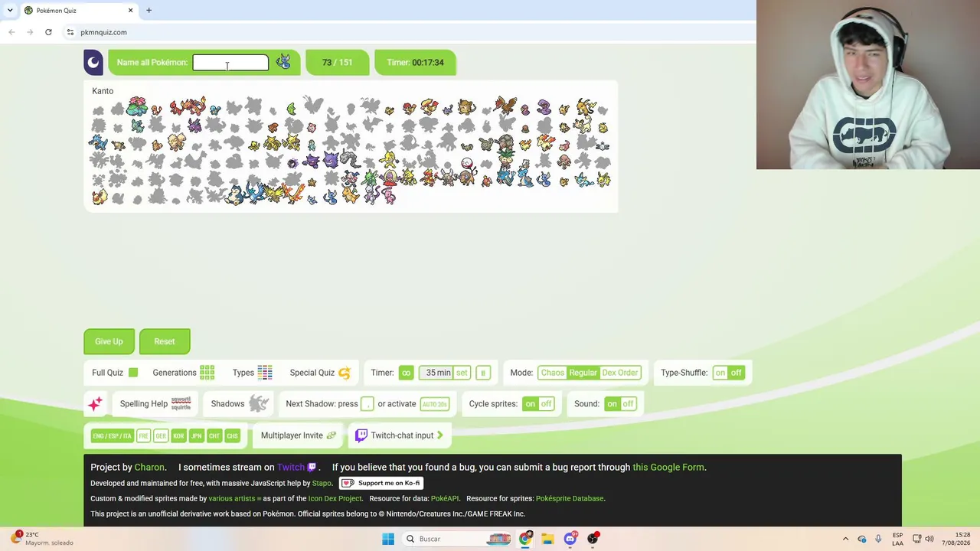Screen dimensions: 980x551
Task: Select ENG / ESP / ITA language
Action: (x=112, y=436)
